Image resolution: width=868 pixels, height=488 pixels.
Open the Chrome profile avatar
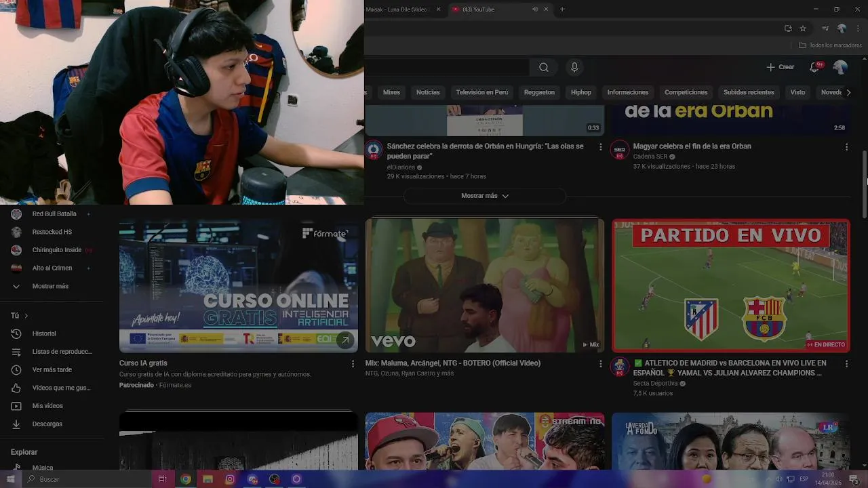click(x=842, y=28)
